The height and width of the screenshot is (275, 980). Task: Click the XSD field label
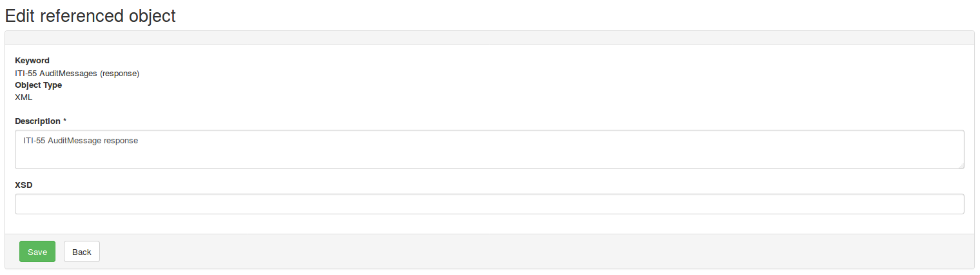click(x=24, y=185)
